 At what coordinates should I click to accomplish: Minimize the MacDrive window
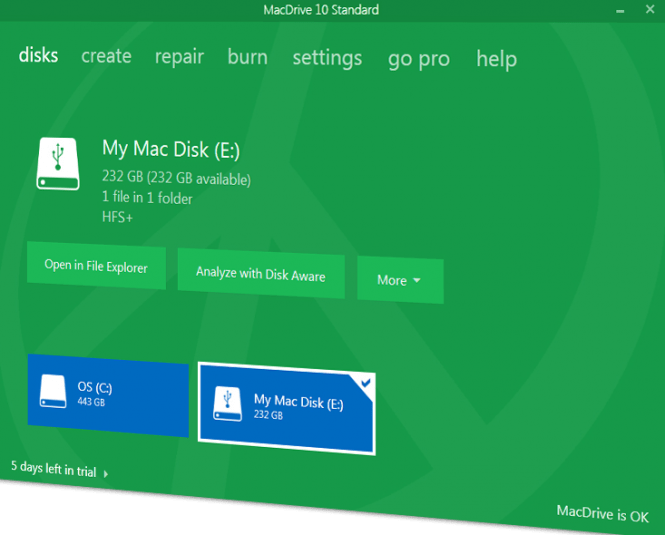pyautogui.click(x=620, y=11)
